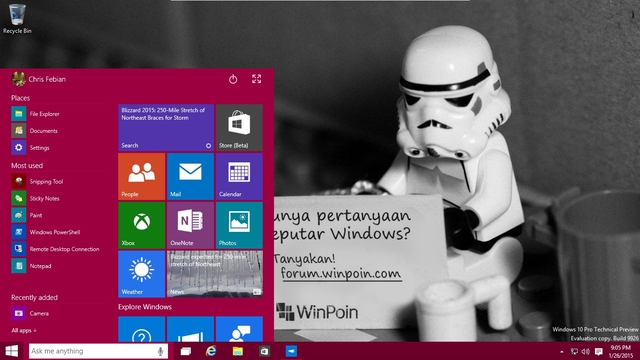Click the microphone icon in search box

click(160, 351)
